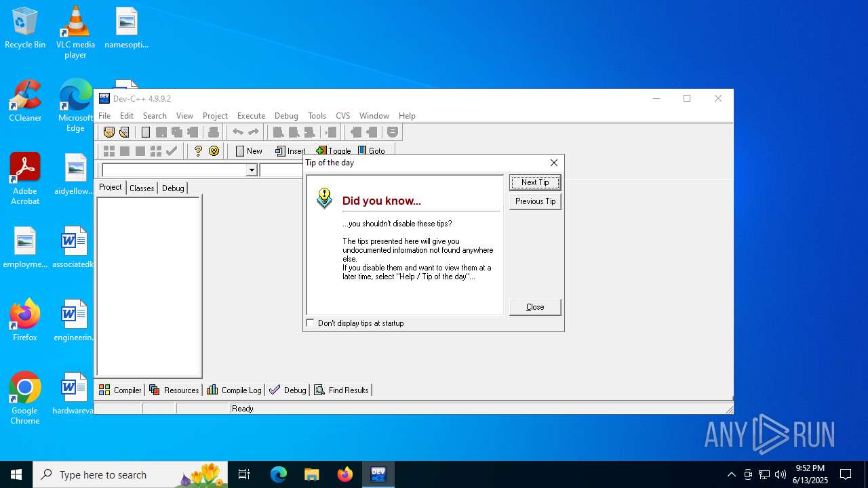Click the empty Project tree panel
The height and width of the screenshot is (488, 868).
pos(149,286)
